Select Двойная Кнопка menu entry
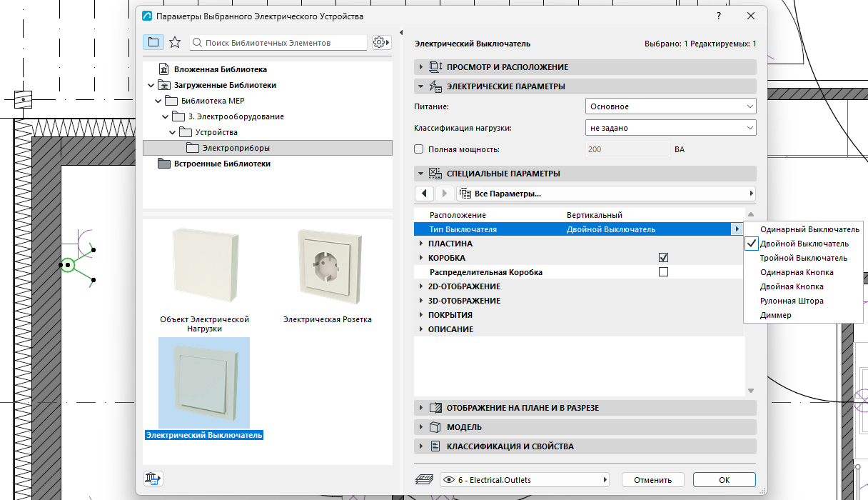This screenshot has height=500, width=868. 804,286
